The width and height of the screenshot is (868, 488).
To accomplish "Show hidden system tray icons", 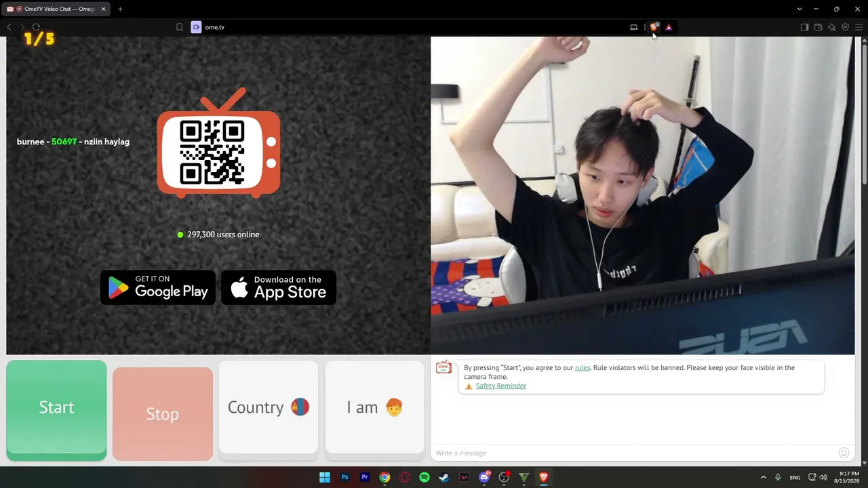I will click(x=763, y=477).
